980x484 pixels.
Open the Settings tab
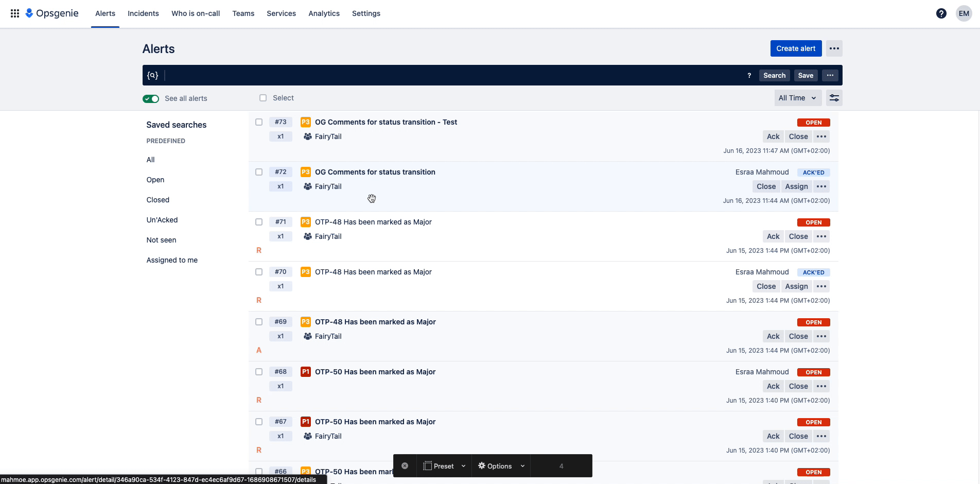tap(366, 13)
